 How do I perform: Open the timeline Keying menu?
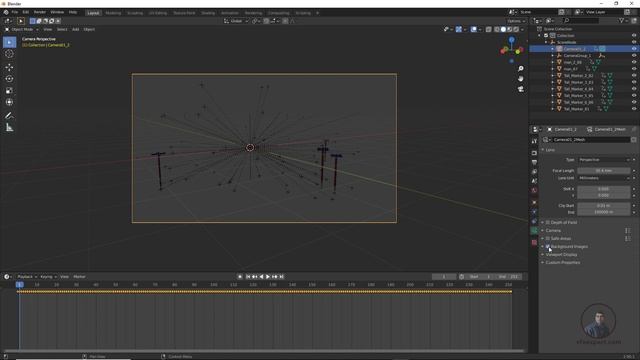pyautogui.click(x=48, y=277)
